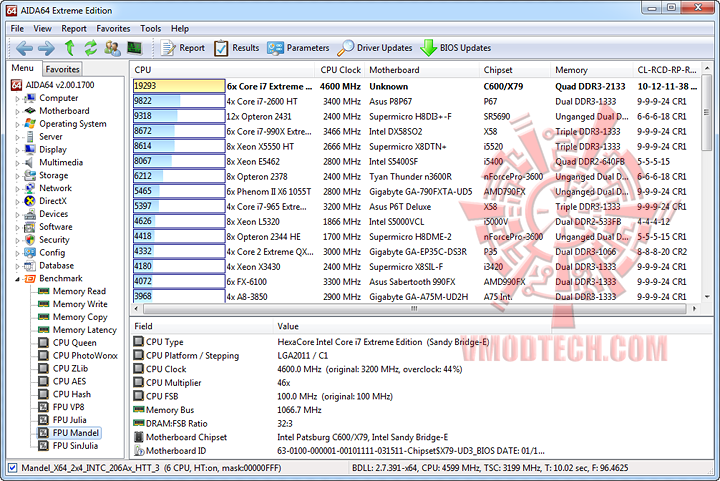Open the Favorites menu
The width and height of the screenshot is (720, 481).
click(113, 28)
